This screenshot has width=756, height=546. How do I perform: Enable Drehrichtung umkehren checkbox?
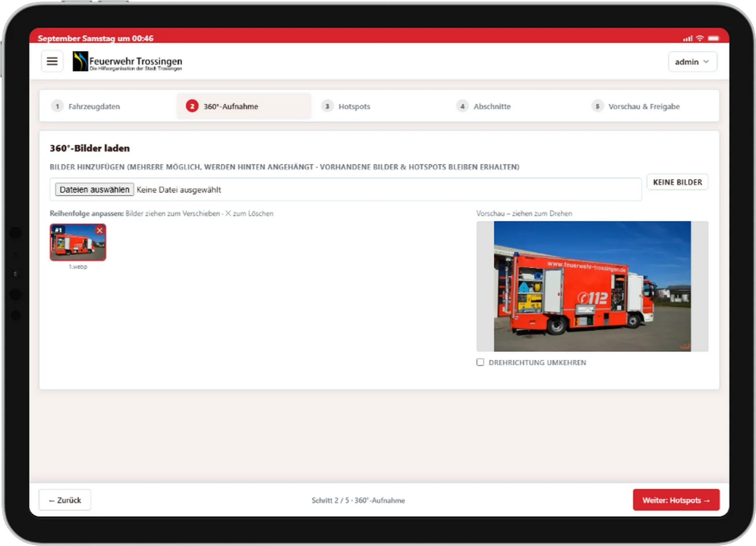480,362
